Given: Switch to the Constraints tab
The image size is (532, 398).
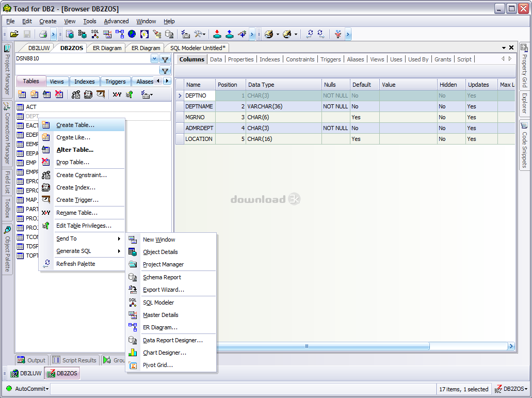Looking at the screenshot, I should [300, 59].
